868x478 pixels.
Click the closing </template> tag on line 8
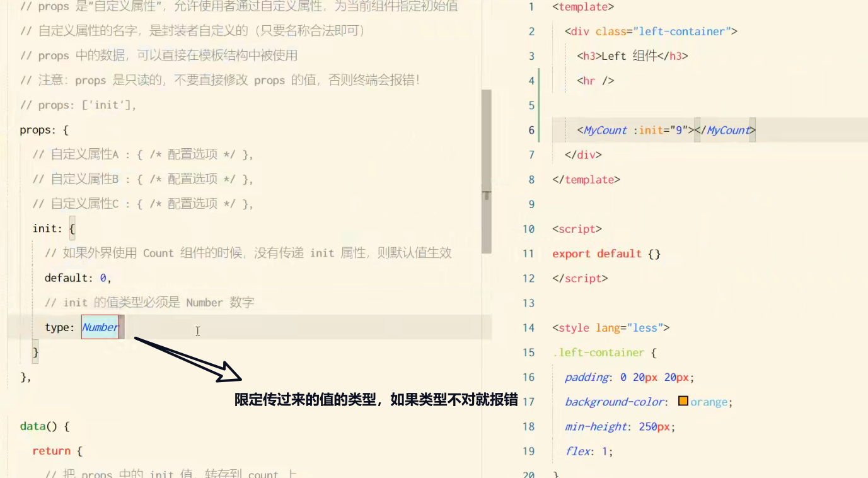(586, 179)
